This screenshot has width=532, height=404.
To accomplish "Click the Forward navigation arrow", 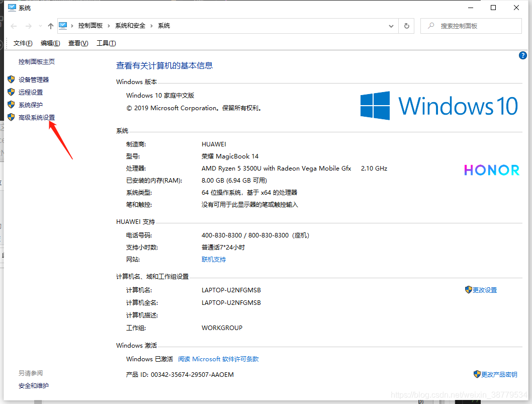I will [29, 26].
